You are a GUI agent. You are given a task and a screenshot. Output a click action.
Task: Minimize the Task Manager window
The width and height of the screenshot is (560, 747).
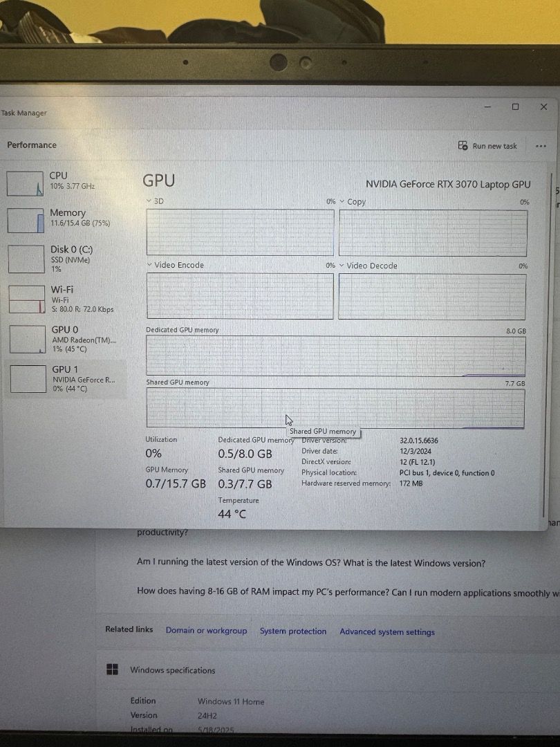click(x=487, y=107)
